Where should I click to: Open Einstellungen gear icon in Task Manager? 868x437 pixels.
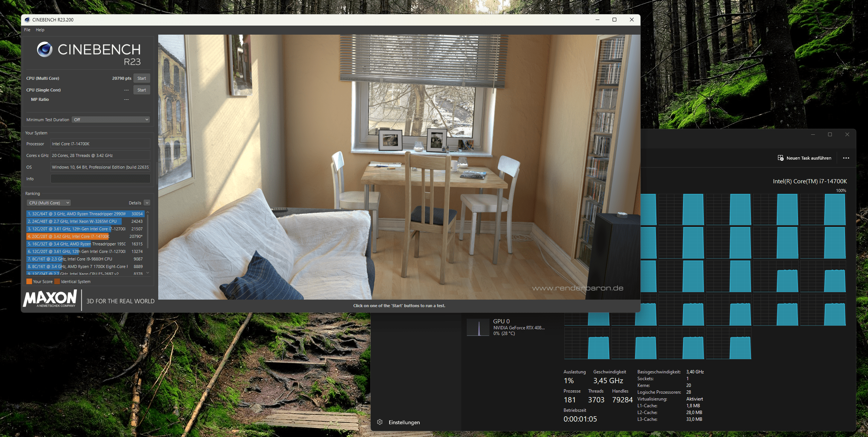tap(380, 422)
